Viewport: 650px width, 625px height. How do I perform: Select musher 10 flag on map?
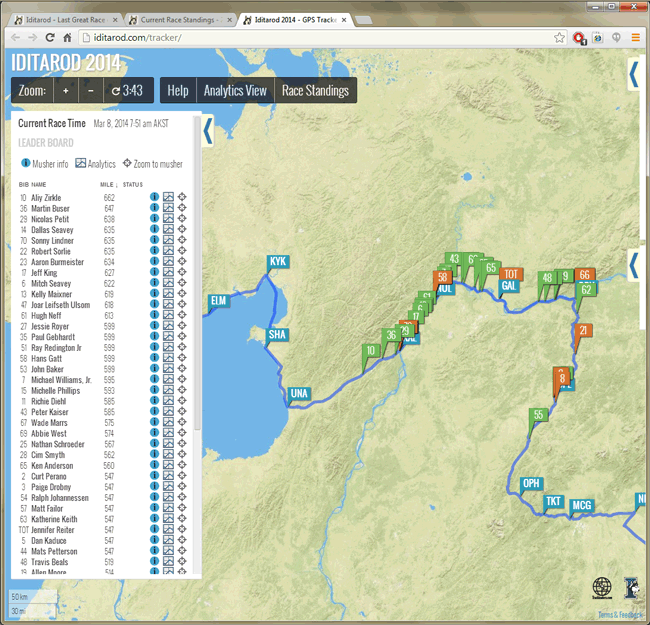(x=370, y=351)
